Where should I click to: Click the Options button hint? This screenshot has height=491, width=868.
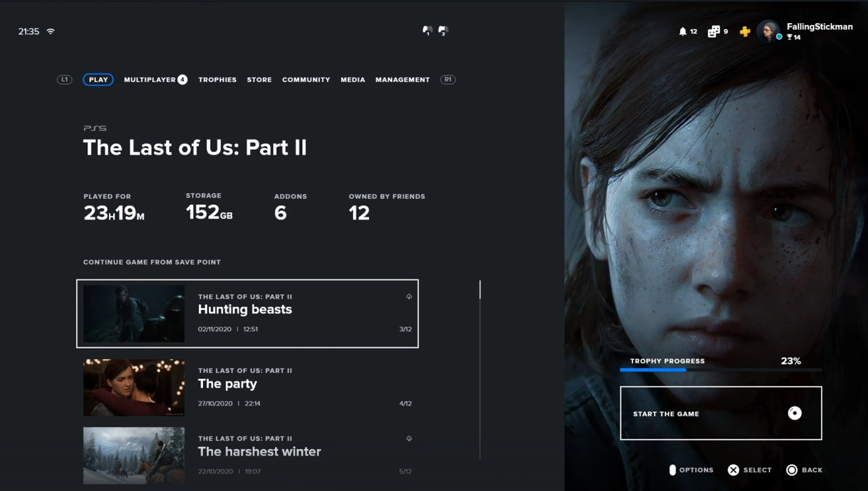pos(691,470)
